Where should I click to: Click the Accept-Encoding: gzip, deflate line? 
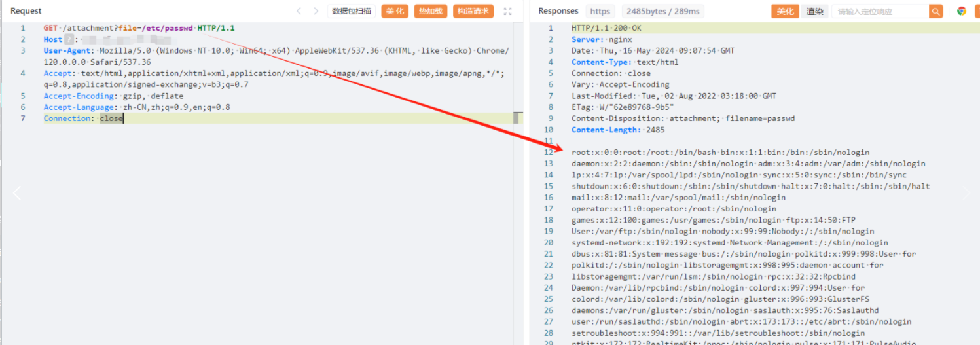[x=113, y=96]
